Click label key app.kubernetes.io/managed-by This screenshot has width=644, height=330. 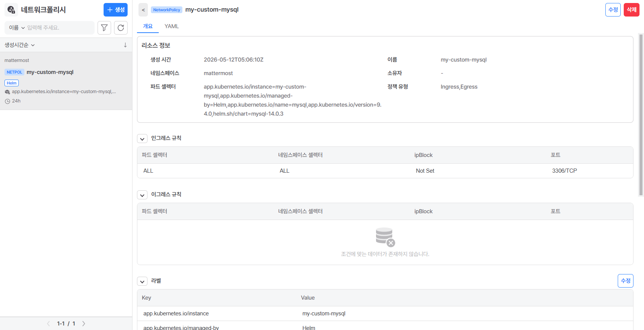(181, 327)
